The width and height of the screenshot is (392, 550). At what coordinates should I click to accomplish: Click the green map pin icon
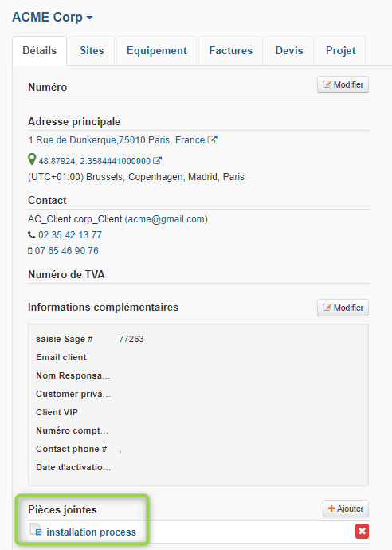click(32, 159)
